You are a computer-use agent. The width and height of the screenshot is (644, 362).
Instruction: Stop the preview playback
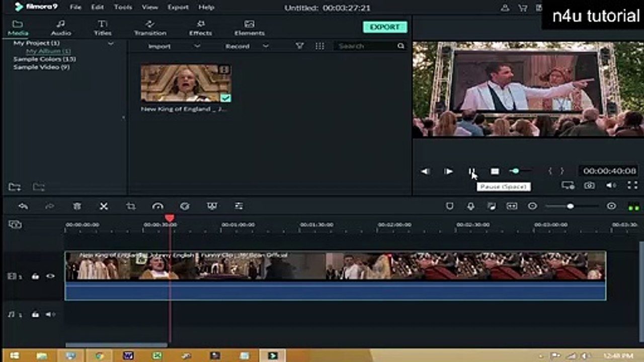(495, 171)
